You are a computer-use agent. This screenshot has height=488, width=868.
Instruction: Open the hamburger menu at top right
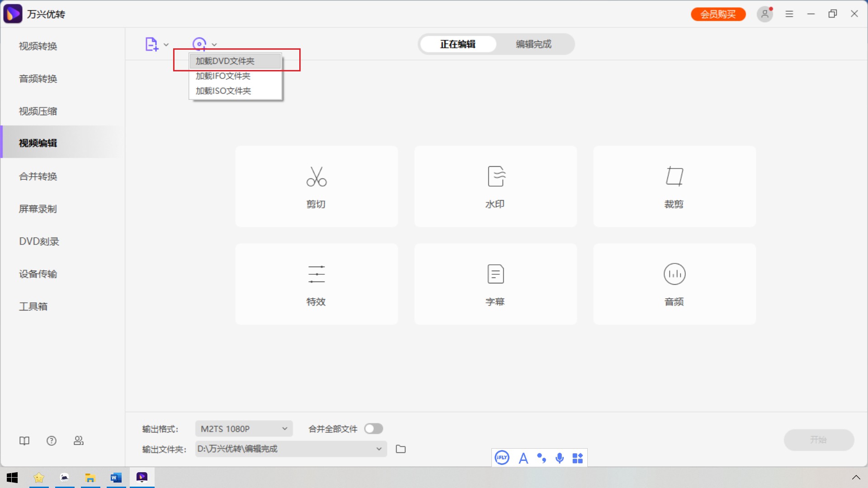pos(789,14)
